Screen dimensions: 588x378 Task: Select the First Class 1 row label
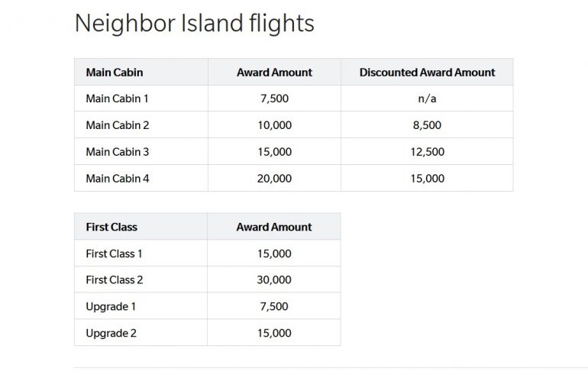(x=115, y=254)
